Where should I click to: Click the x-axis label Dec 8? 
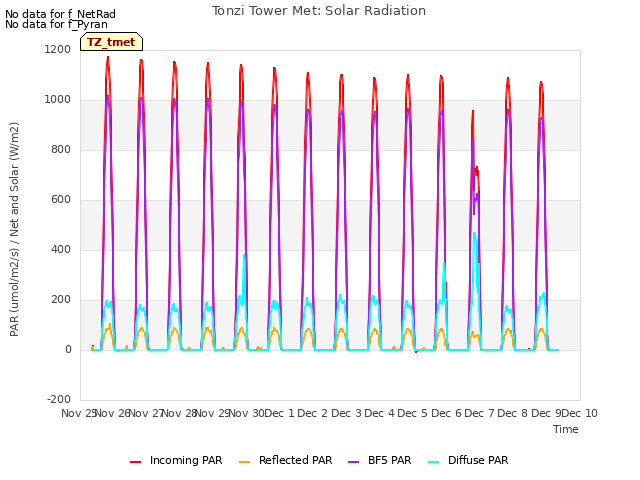pos(513,413)
